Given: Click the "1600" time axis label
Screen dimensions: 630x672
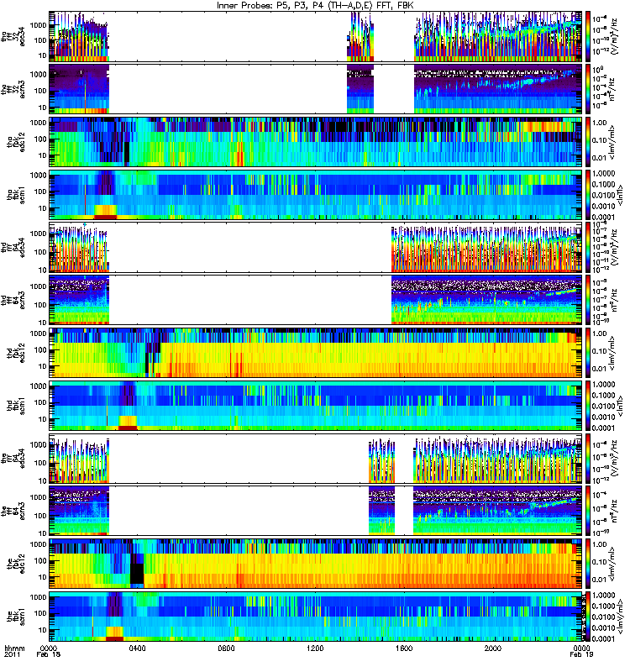Looking at the screenshot, I should point(404,648).
